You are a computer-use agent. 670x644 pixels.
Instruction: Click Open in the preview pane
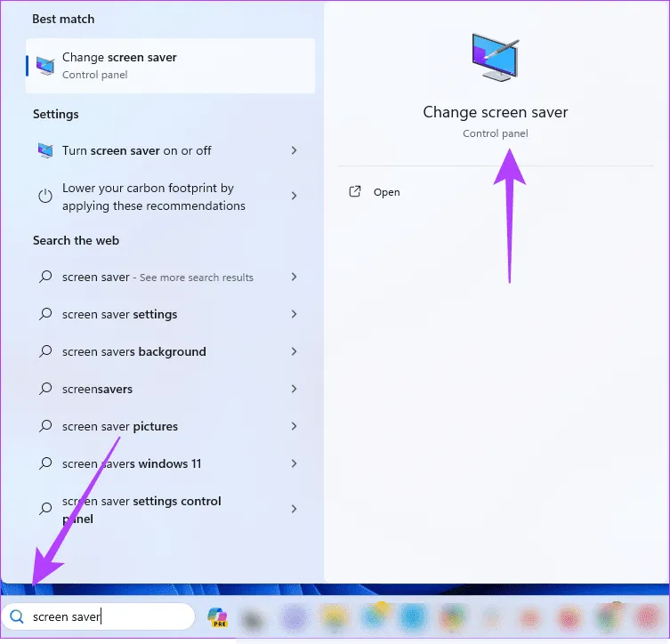[386, 192]
